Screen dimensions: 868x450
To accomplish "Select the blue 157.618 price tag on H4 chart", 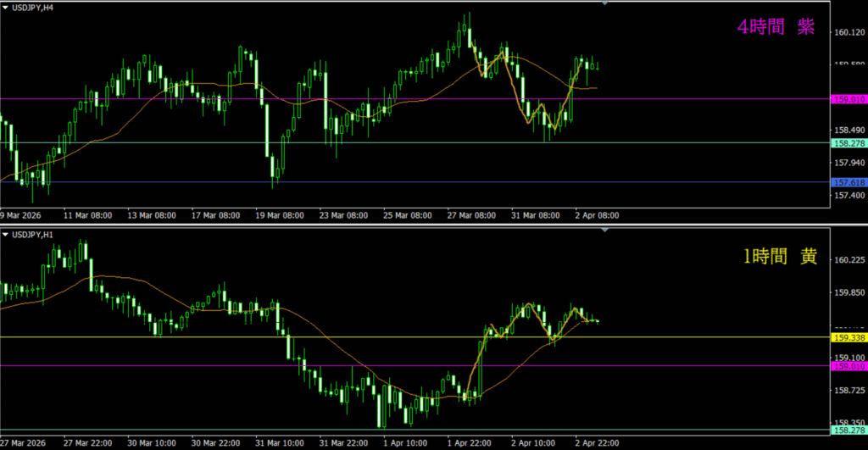I will pyautogui.click(x=848, y=182).
